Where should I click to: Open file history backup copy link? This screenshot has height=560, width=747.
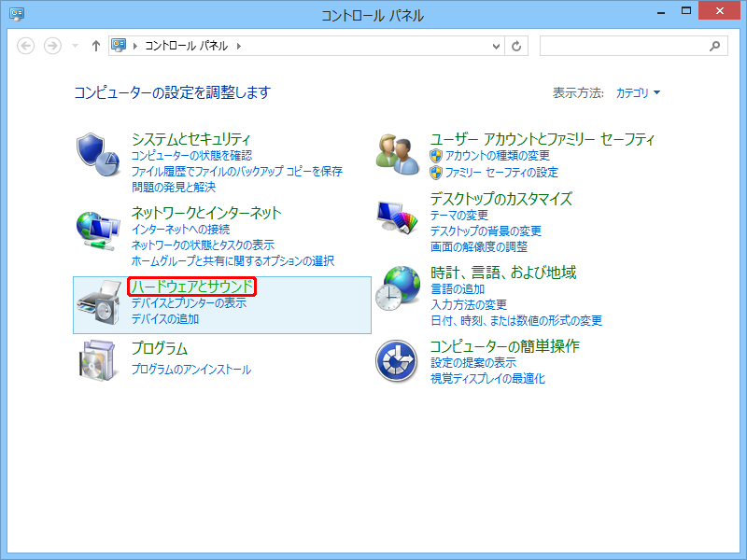click(237, 172)
